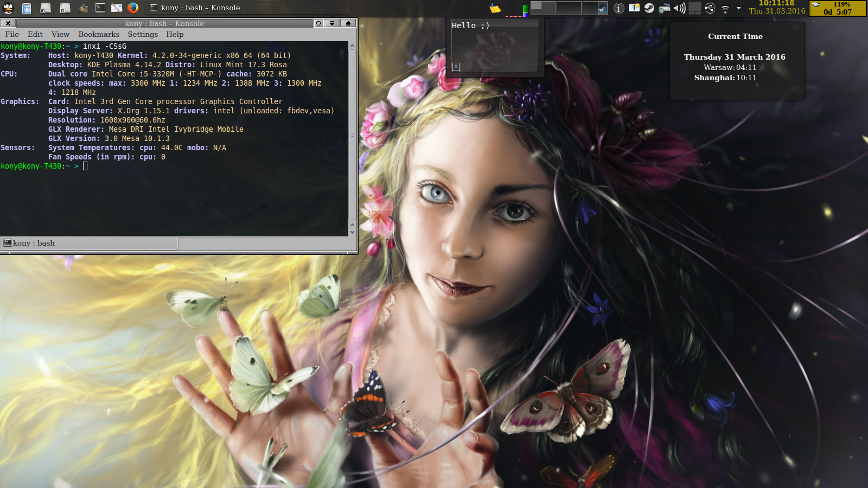Screen dimensions: 868x488
Task: Switch to the second virtual desktop in pager
Action: click(x=569, y=8)
